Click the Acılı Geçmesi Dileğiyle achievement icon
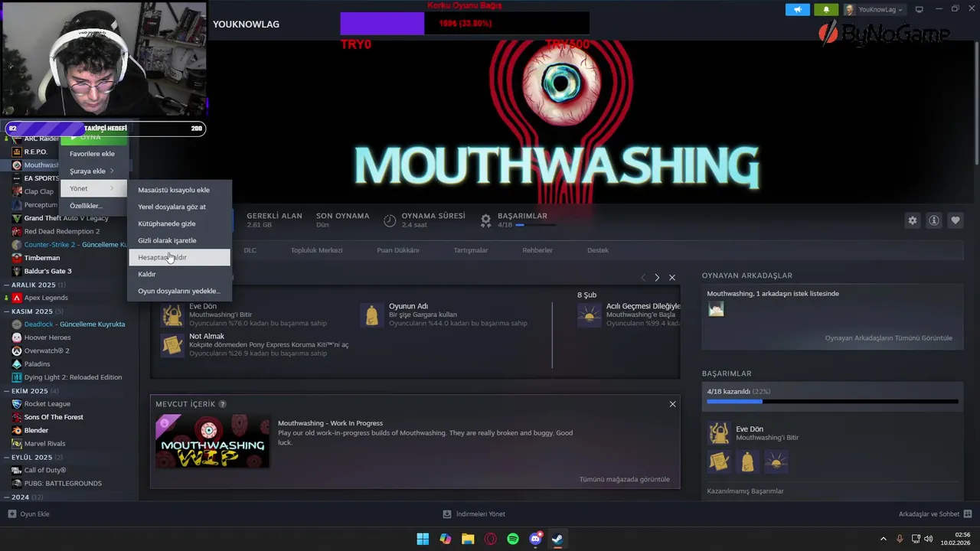Screen dimensions: 980x551 pos(590,315)
